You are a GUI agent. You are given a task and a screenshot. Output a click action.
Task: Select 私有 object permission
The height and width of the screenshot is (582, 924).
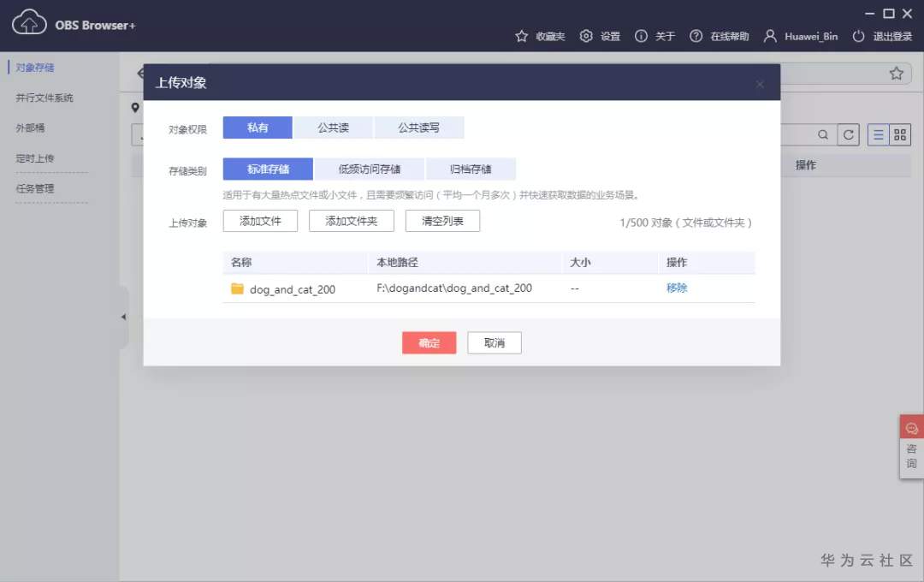[258, 128]
